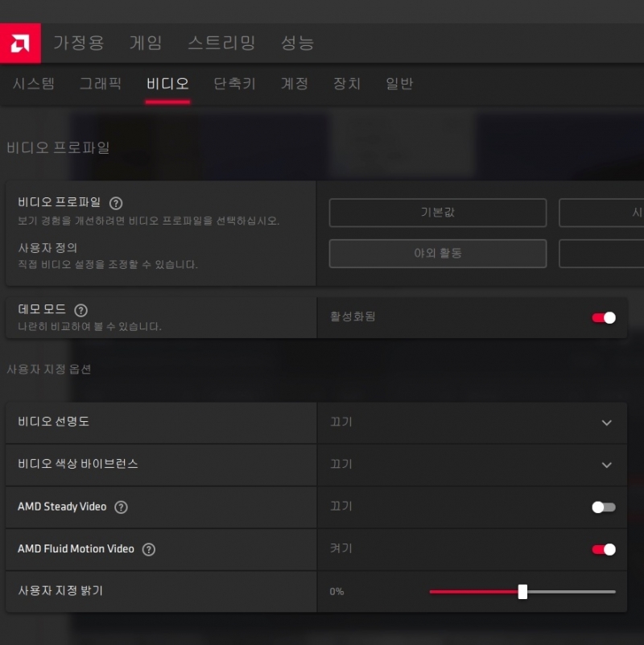Image resolution: width=644 pixels, height=645 pixels.
Task: Go to the 일반 tab
Action: 399,84
